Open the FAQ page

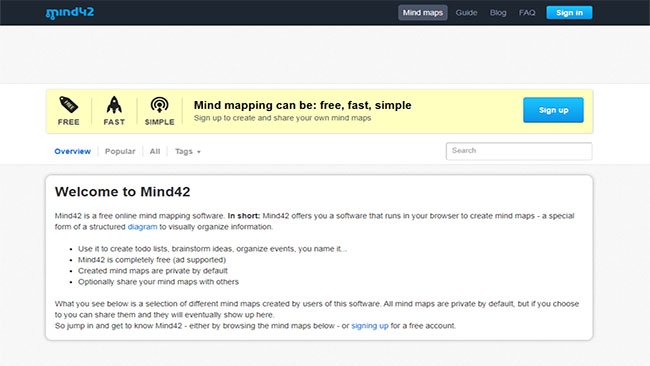tap(527, 12)
